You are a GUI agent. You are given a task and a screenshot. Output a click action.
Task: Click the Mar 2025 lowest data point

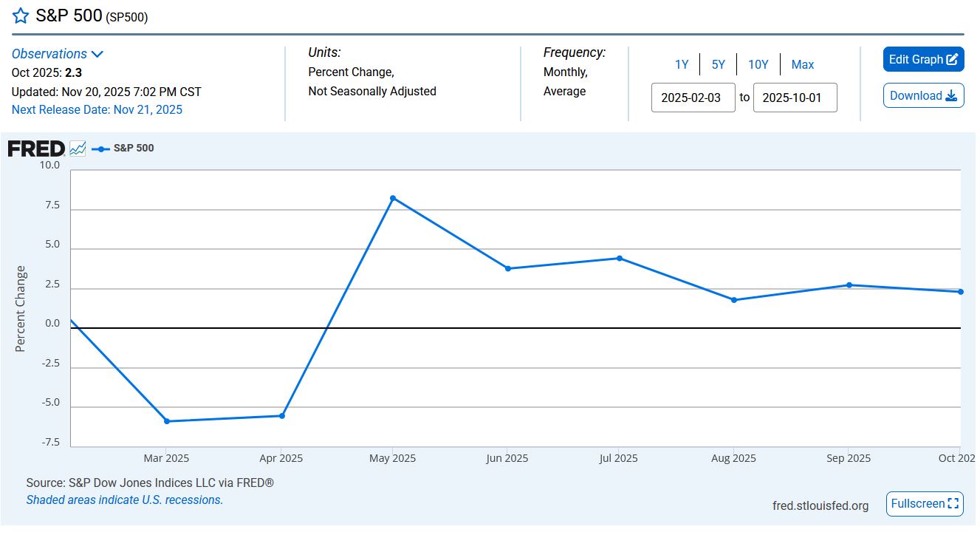point(167,421)
